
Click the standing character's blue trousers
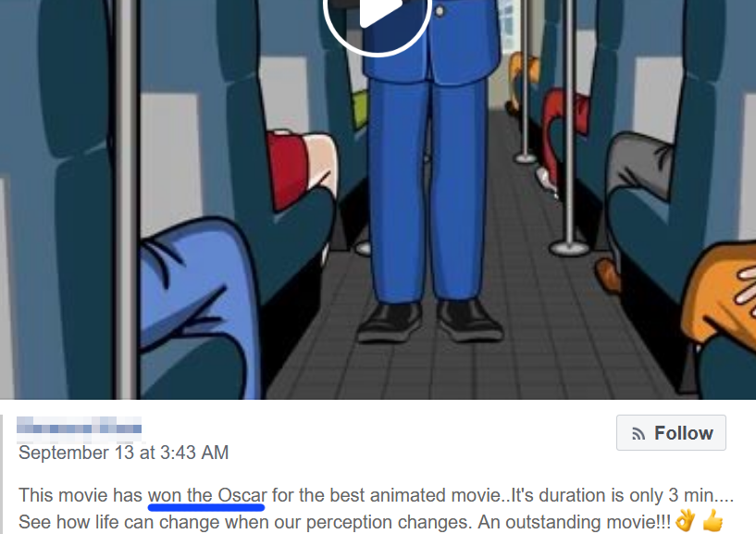tap(427, 191)
